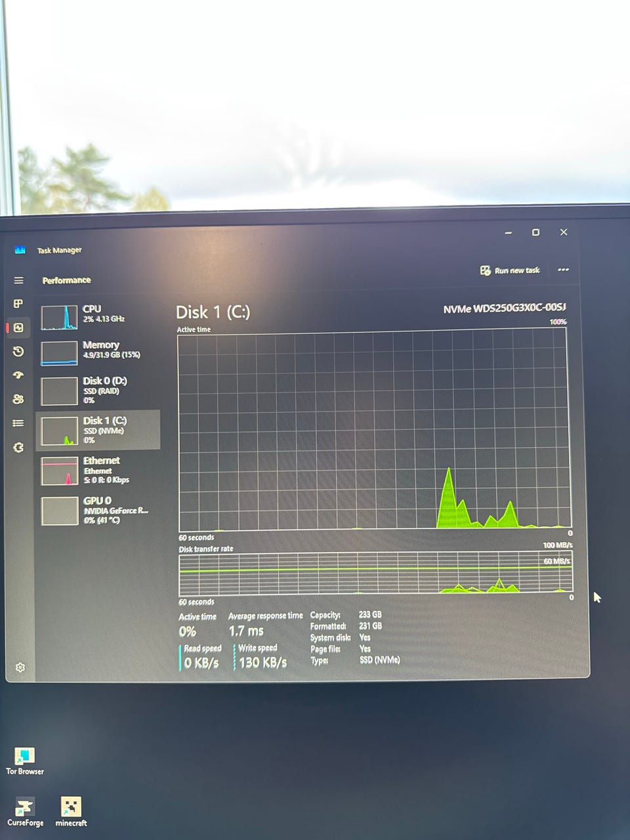Screen dimensions: 630x840
Task: Open the Users sidebar icon
Action: point(18,399)
